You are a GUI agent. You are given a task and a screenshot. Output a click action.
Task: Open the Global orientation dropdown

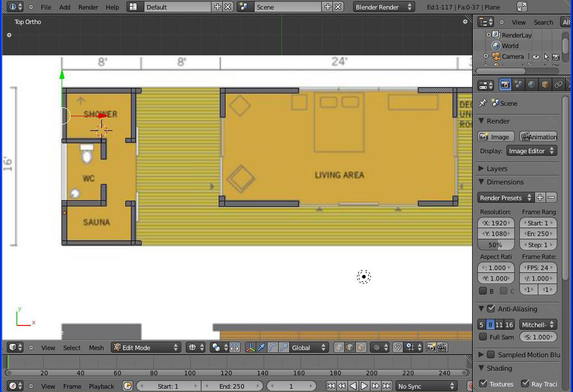pos(308,347)
